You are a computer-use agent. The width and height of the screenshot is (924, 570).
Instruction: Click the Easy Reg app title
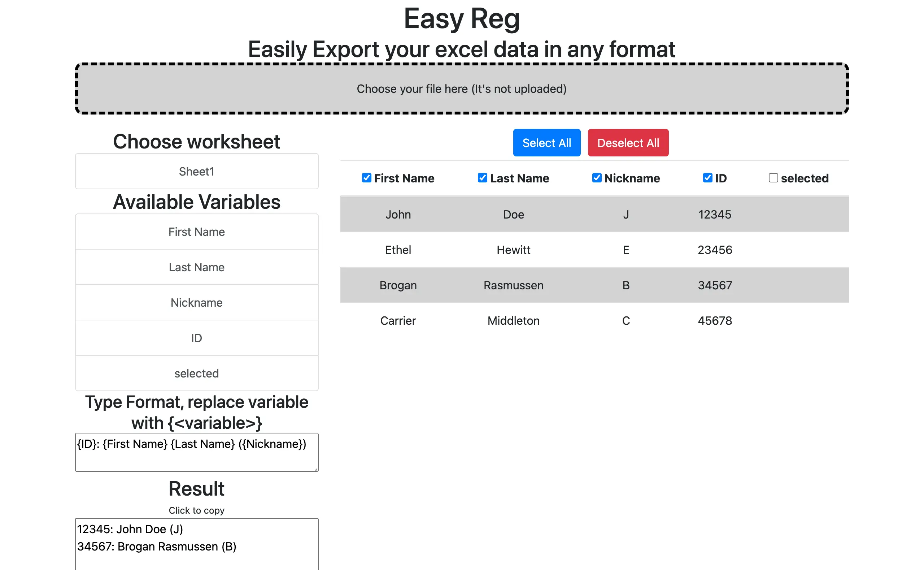pos(462,21)
